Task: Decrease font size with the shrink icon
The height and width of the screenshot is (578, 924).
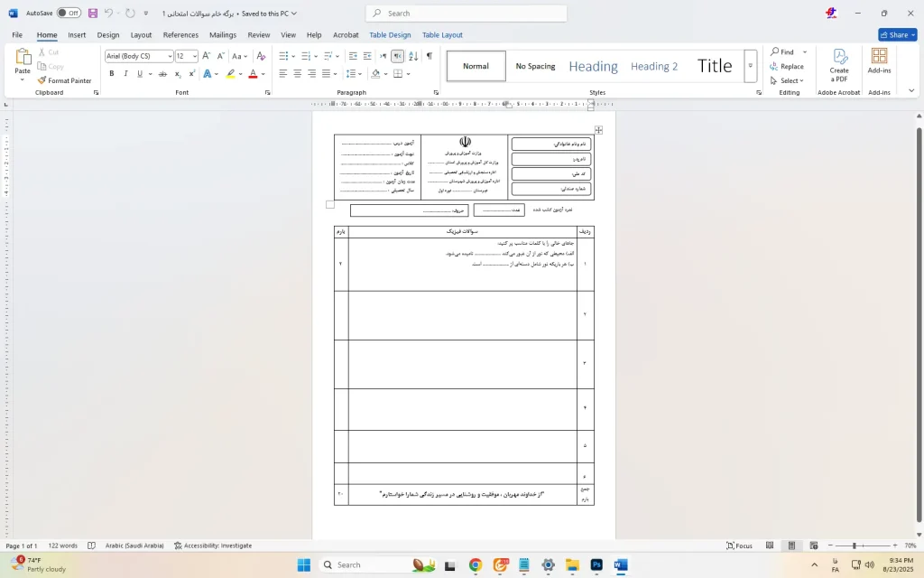Action: 220,56
